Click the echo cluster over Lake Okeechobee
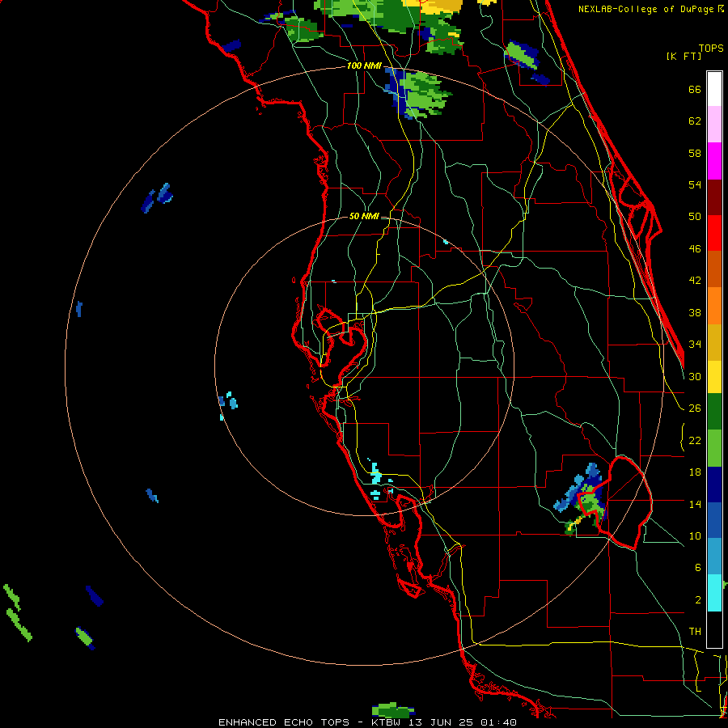 pyautogui.click(x=582, y=500)
